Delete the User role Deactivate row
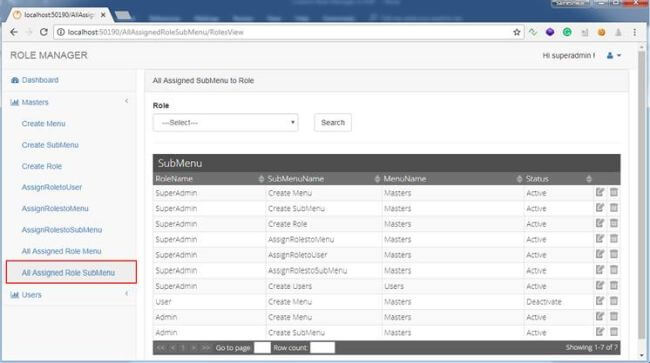 coord(614,301)
